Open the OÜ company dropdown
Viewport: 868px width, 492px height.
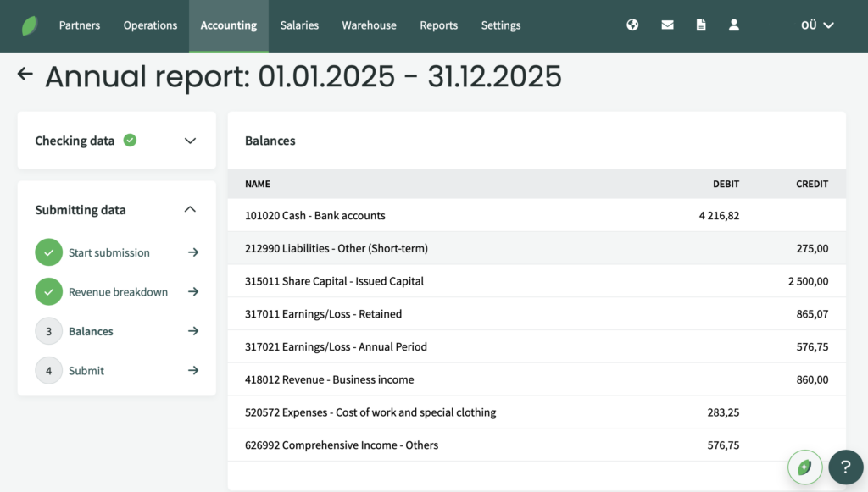click(x=817, y=25)
